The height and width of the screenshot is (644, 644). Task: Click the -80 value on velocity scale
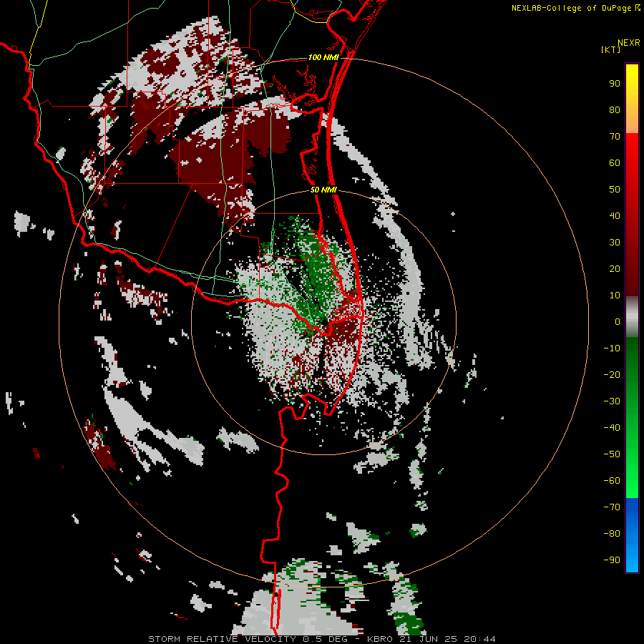tap(612, 534)
